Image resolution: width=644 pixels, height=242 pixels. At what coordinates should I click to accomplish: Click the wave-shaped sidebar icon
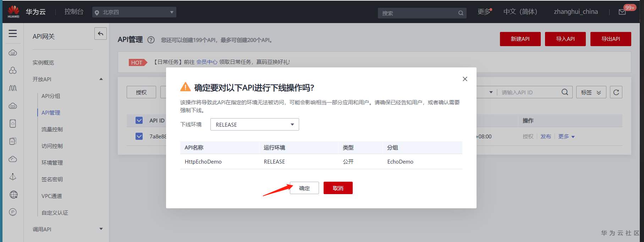(x=13, y=88)
